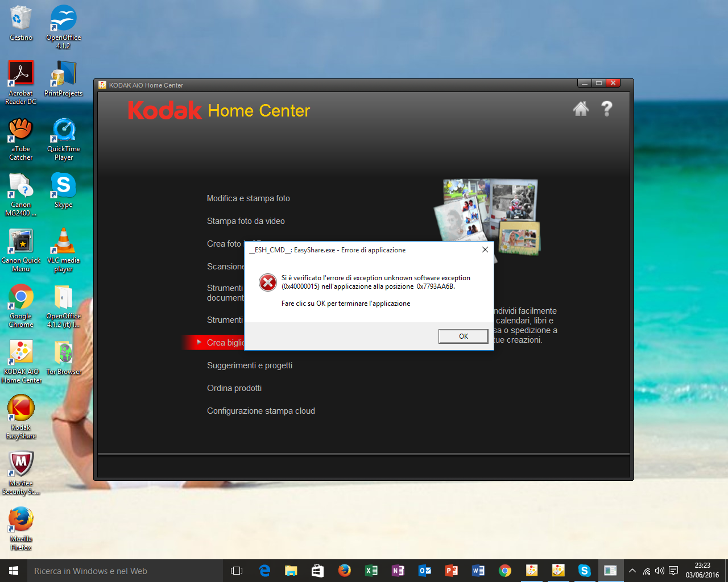728x582 pixels.
Task: Click the Ricerca in Windows search box
Action: point(125,571)
